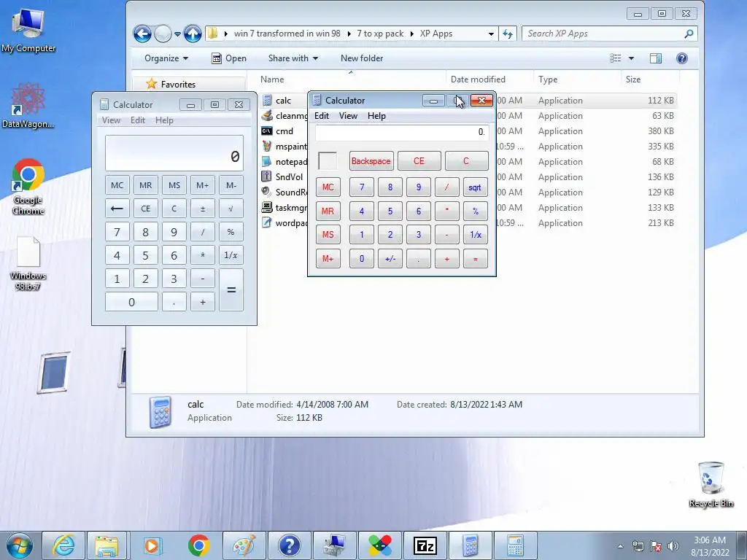Click the Explorer search magnifier icon
This screenshot has width=747, height=560.
tap(689, 34)
